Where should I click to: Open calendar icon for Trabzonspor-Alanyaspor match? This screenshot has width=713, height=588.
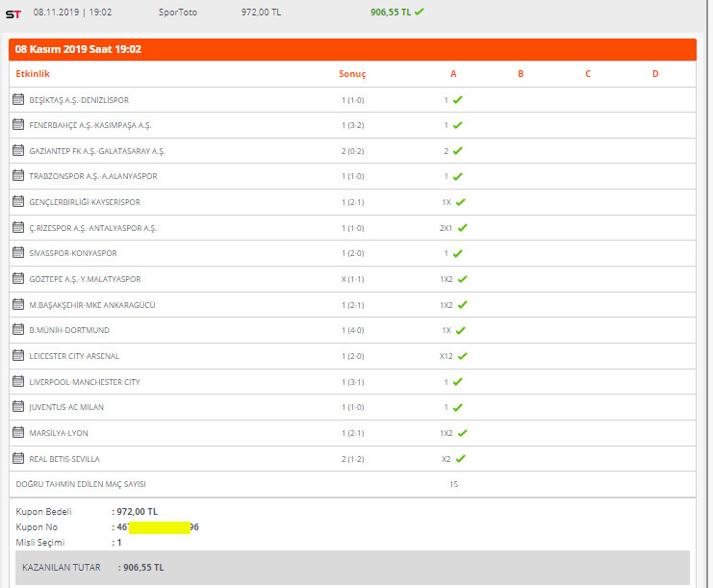click(x=18, y=175)
